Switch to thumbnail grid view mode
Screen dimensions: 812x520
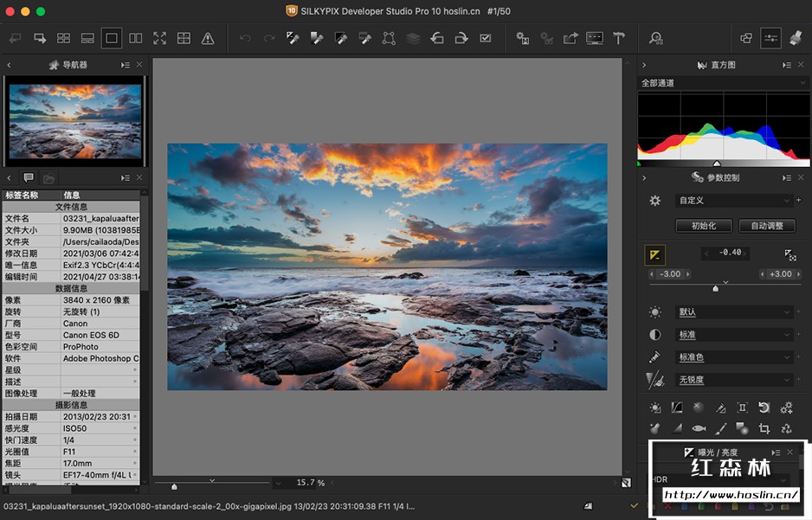coord(63,38)
